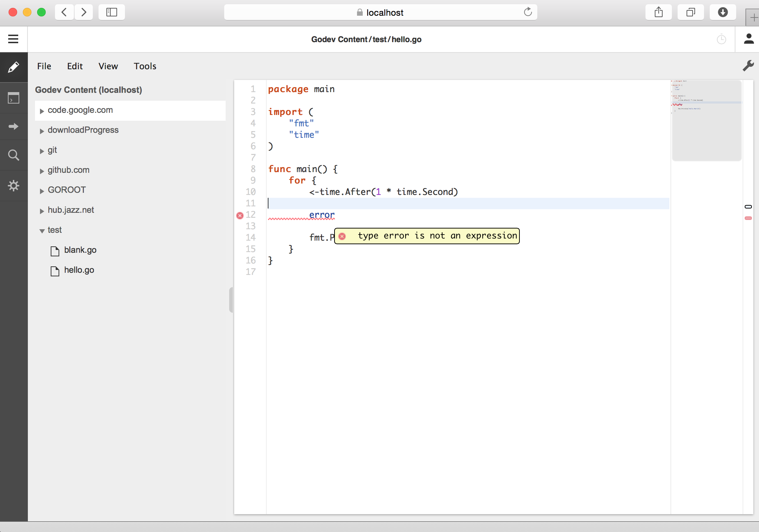This screenshot has width=759, height=532.
Task: Toggle Safari sidebar view button
Action: 111,12
